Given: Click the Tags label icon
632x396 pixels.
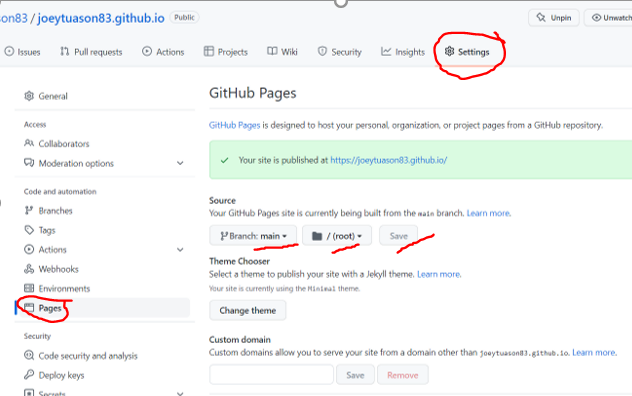Looking at the screenshot, I should click(x=29, y=230).
